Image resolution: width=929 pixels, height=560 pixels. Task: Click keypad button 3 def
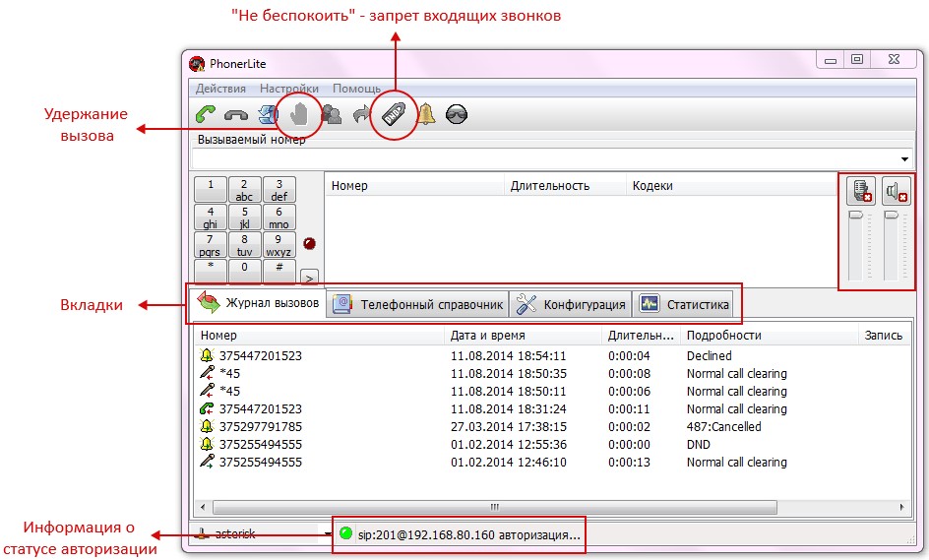279,190
